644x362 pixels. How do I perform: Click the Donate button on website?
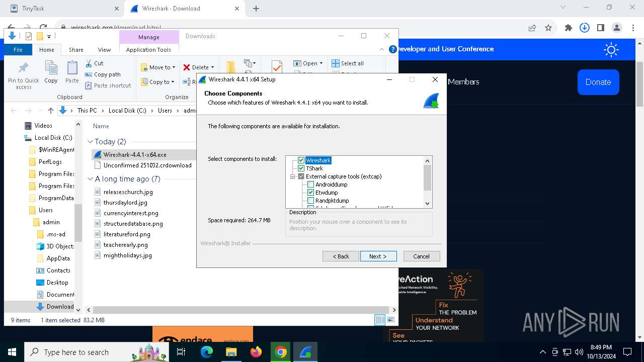pyautogui.click(x=598, y=82)
